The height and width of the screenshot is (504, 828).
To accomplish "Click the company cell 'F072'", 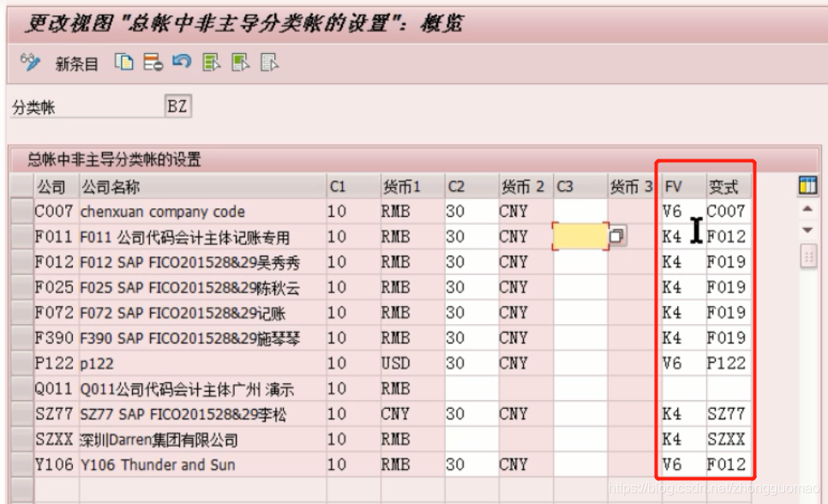I will pyautogui.click(x=57, y=312).
